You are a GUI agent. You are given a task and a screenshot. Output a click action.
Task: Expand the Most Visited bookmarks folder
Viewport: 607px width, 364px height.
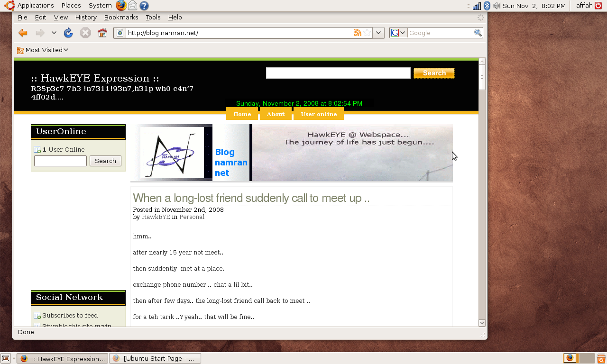click(43, 50)
